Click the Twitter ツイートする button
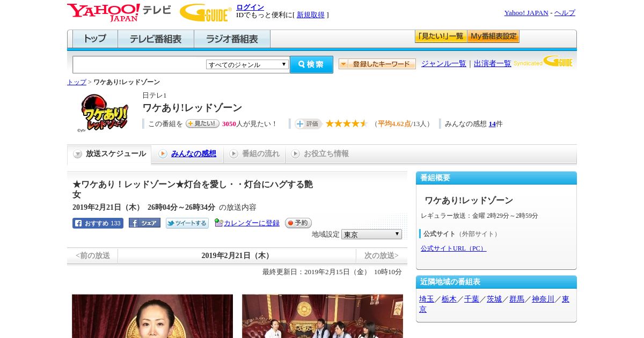The width and height of the screenshot is (644, 338). pos(187,223)
